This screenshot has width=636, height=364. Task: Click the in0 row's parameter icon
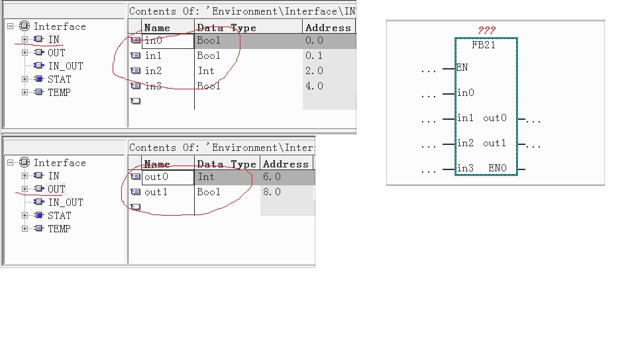coord(135,40)
